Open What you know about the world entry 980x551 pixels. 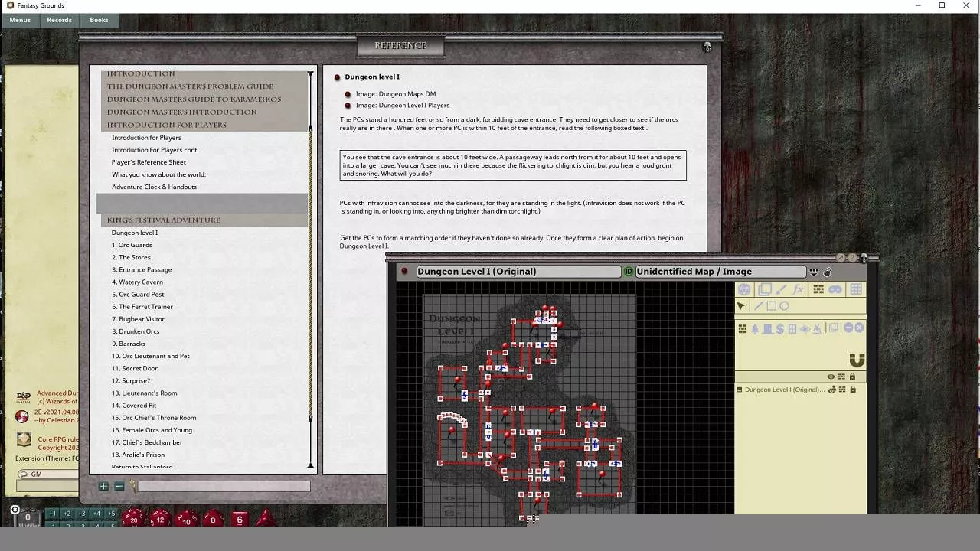pos(158,174)
